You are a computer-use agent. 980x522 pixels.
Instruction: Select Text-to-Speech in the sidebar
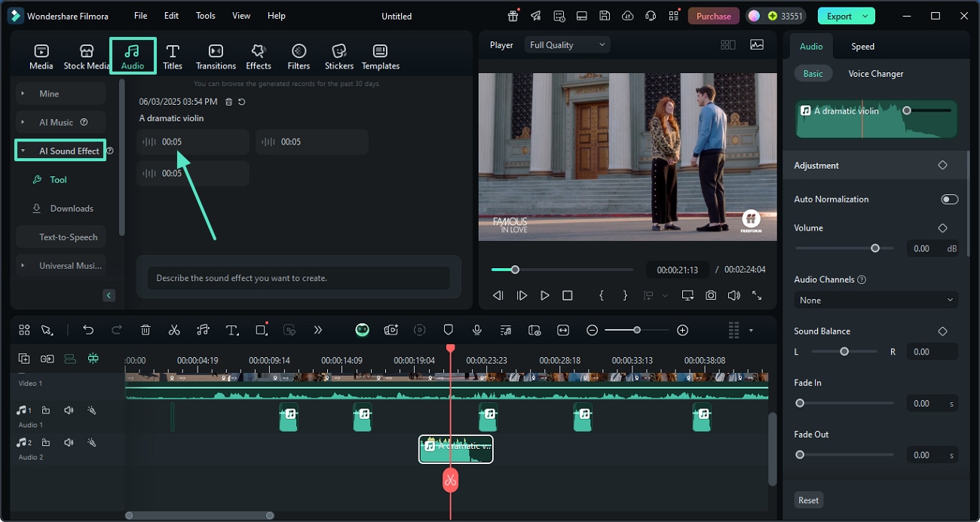point(61,237)
